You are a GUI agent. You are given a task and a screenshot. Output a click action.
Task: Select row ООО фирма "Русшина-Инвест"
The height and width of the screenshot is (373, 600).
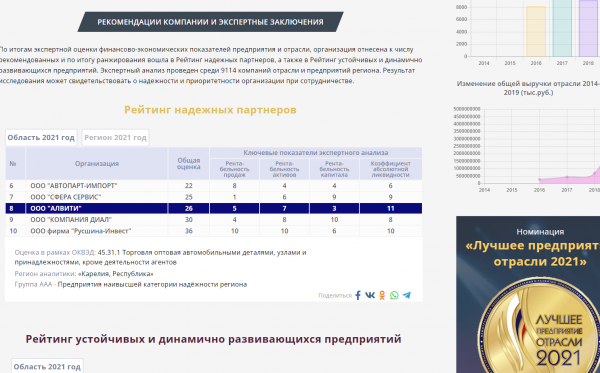tap(214, 231)
